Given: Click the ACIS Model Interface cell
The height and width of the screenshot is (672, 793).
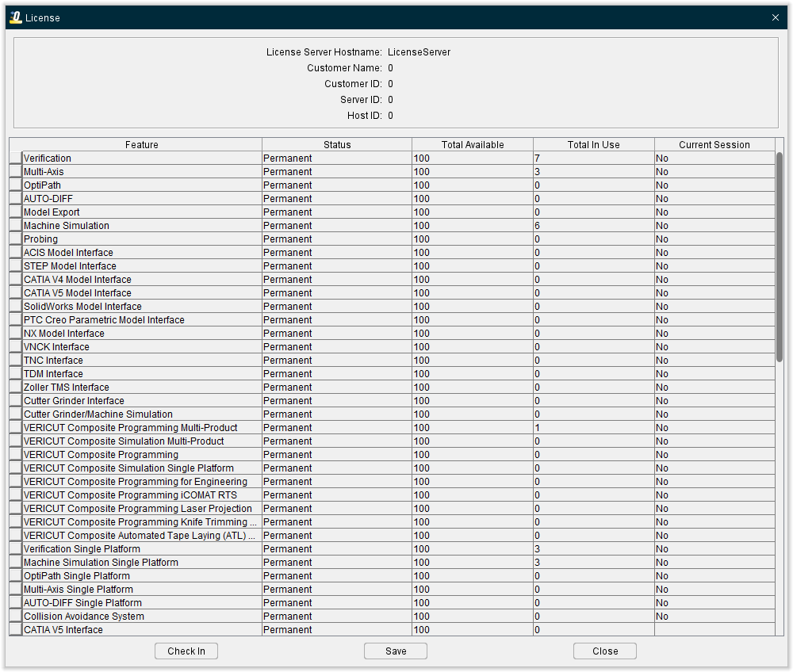Looking at the screenshot, I should (x=142, y=253).
